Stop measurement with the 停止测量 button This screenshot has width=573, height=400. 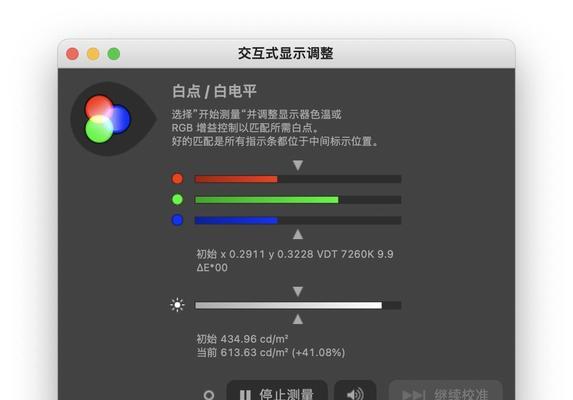(x=277, y=393)
